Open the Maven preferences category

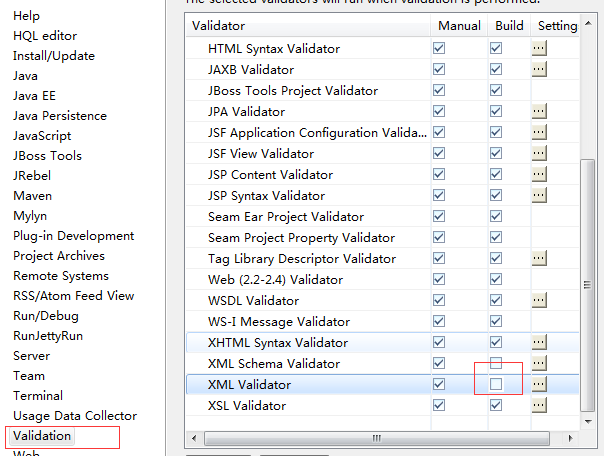pos(32,196)
